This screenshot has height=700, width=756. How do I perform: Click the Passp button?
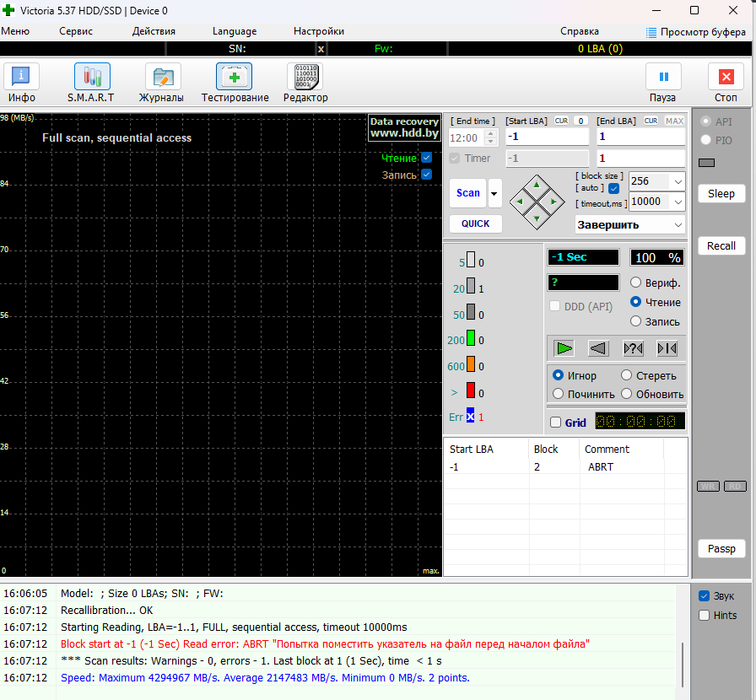pyautogui.click(x=721, y=549)
